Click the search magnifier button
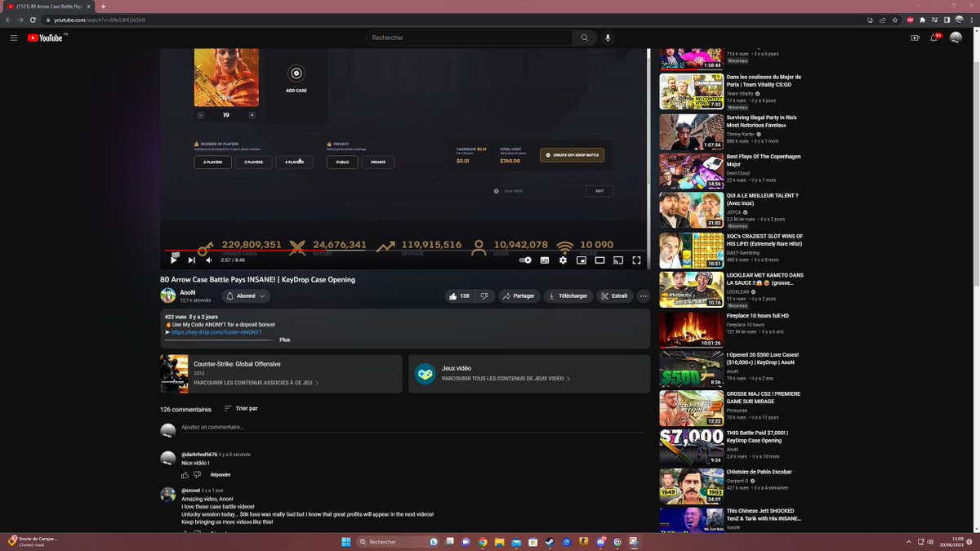The height and width of the screenshot is (551, 980). (585, 38)
